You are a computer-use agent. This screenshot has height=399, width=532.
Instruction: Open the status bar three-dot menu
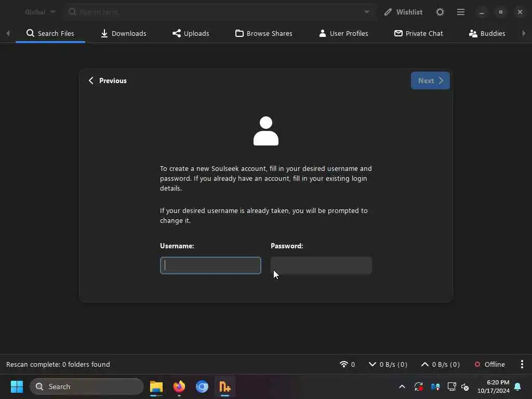pos(522,364)
